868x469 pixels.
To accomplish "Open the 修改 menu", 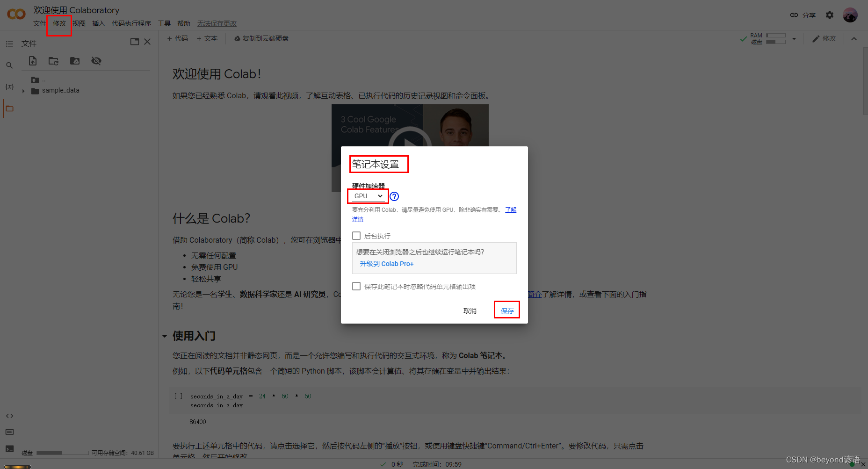I will [59, 23].
